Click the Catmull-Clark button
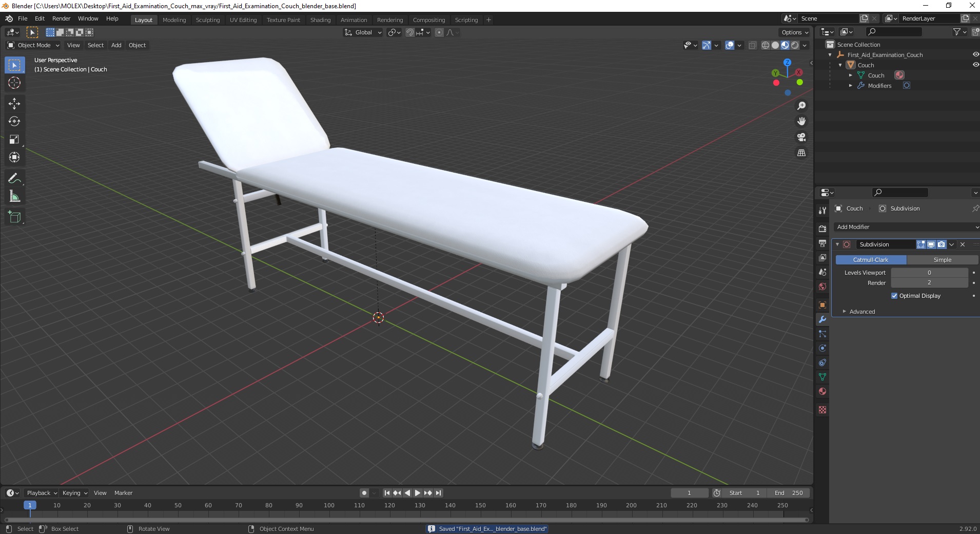 (871, 260)
